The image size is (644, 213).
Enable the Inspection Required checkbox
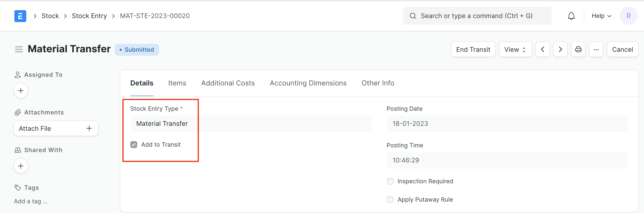[390, 181]
